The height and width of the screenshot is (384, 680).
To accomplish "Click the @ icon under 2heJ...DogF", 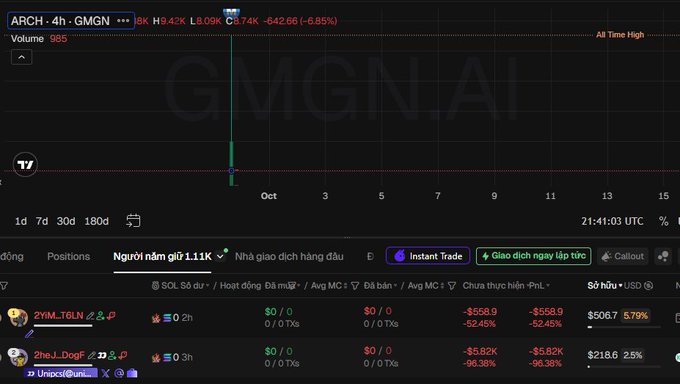I will (119, 373).
